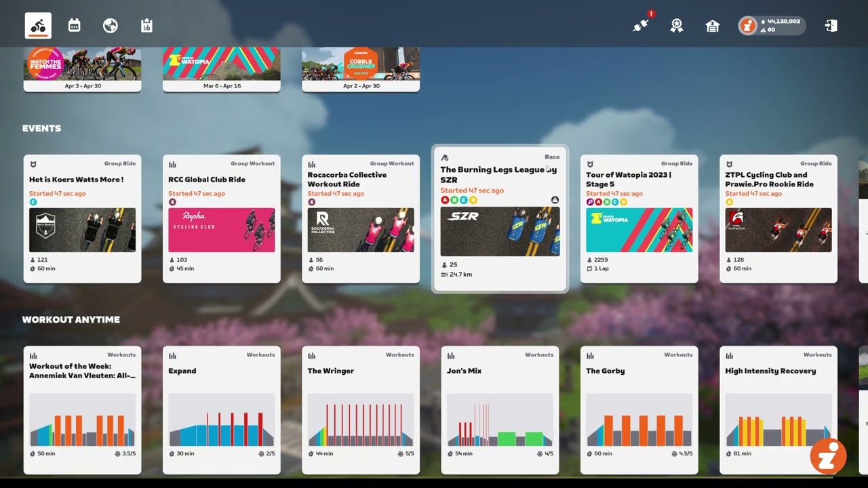
Task: Tap the orange Zwift Companion button
Action: (x=828, y=455)
